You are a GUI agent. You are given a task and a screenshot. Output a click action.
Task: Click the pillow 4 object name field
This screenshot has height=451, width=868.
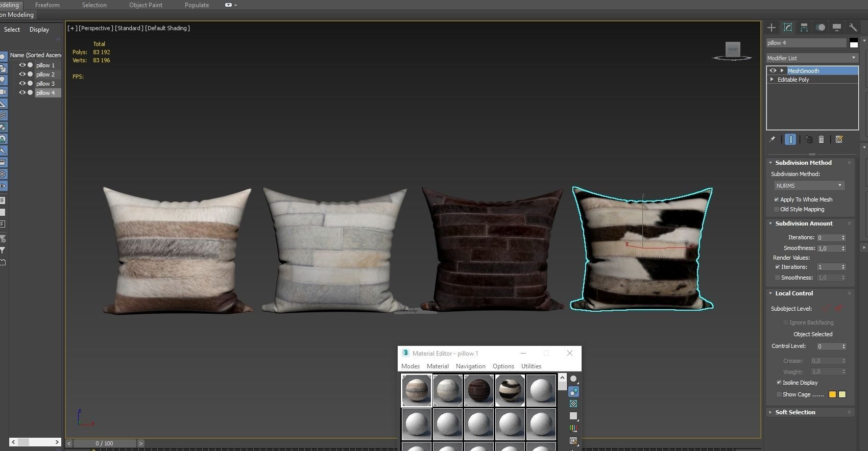pos(806,43)
